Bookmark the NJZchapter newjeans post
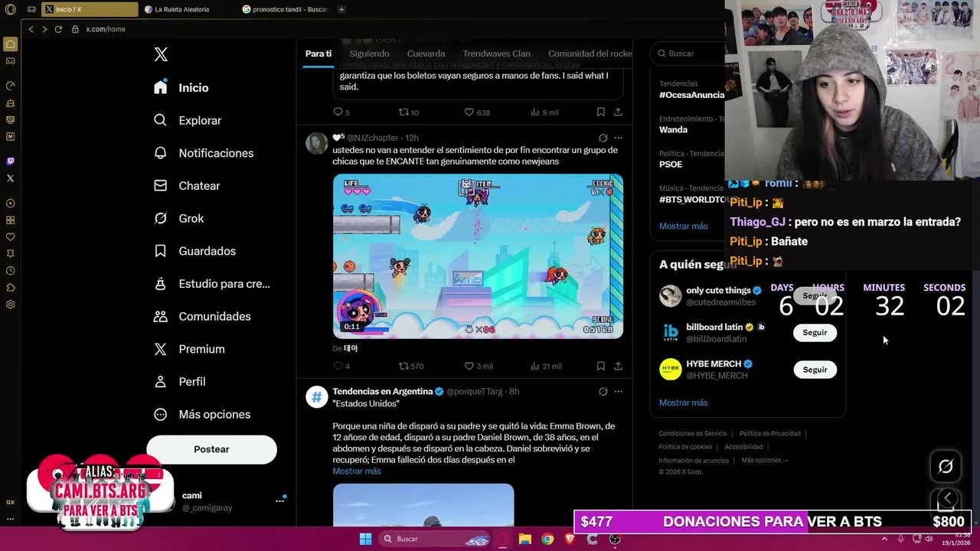Image resolution: width=980 pixels, height=551 pixels. pyautogui.click(x=601, y=366)
